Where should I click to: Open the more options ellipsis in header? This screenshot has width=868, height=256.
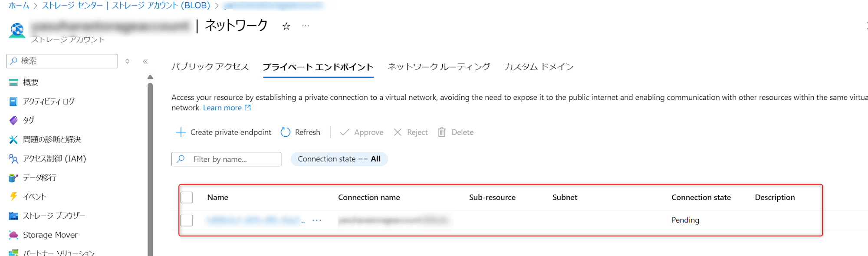306,26
